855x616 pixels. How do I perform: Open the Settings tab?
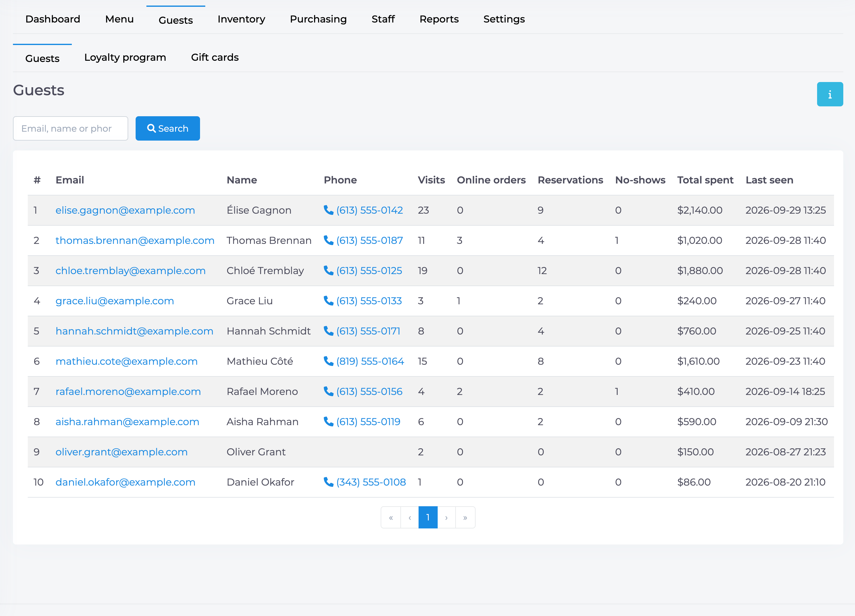(x=504, y=19)
